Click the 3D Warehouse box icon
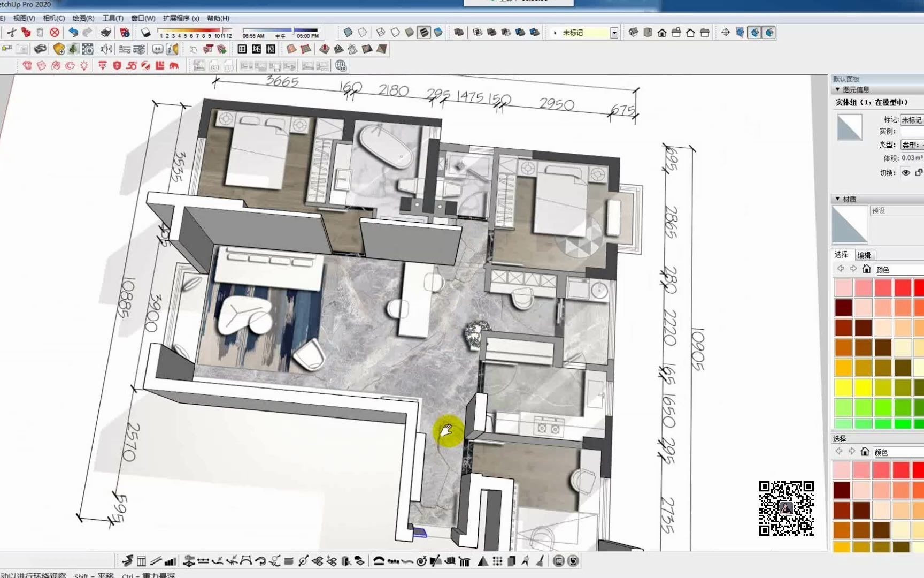 click(59, 49)
